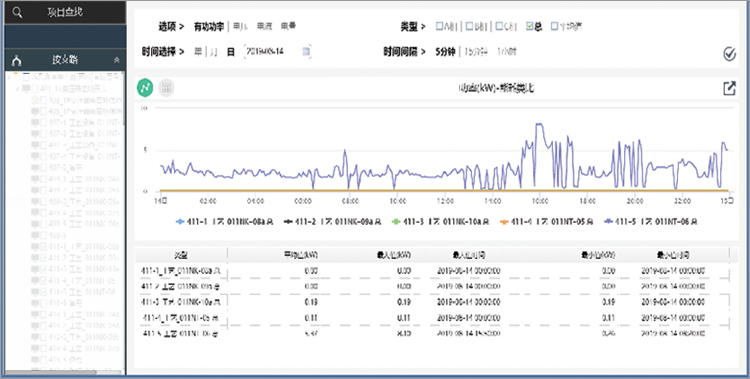Switch to the grey table view icon
This screenshot has width=750, height=379.
[166, 88]
